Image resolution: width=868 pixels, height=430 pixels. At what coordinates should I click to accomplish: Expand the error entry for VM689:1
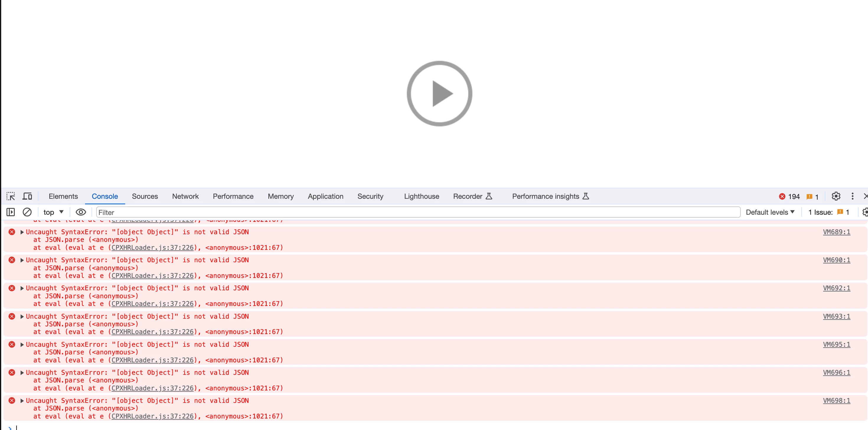pyautogui.click(x=22, y=232)
